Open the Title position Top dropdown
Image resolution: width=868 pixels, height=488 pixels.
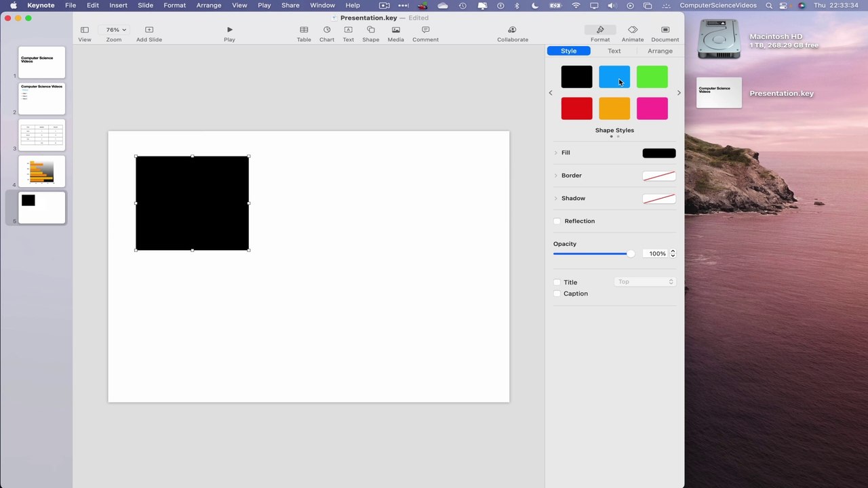pos(645,282)
